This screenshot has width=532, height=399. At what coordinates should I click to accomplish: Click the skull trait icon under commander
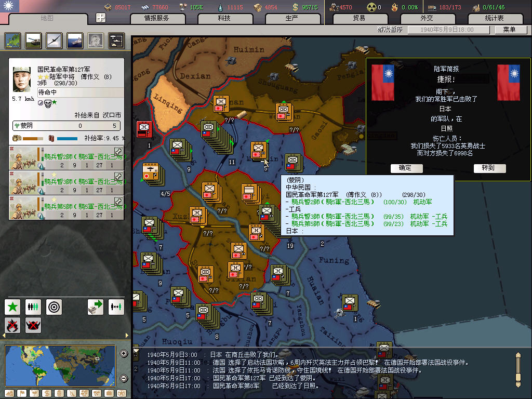(48, 103)
